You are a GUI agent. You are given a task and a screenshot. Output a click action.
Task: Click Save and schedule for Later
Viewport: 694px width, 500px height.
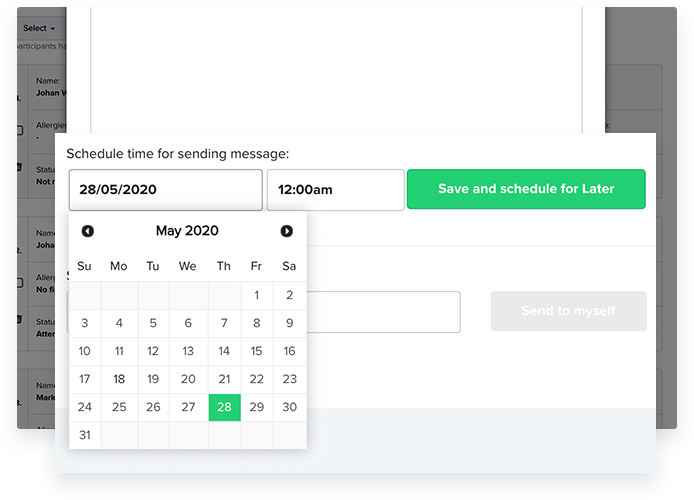[526, 189]
